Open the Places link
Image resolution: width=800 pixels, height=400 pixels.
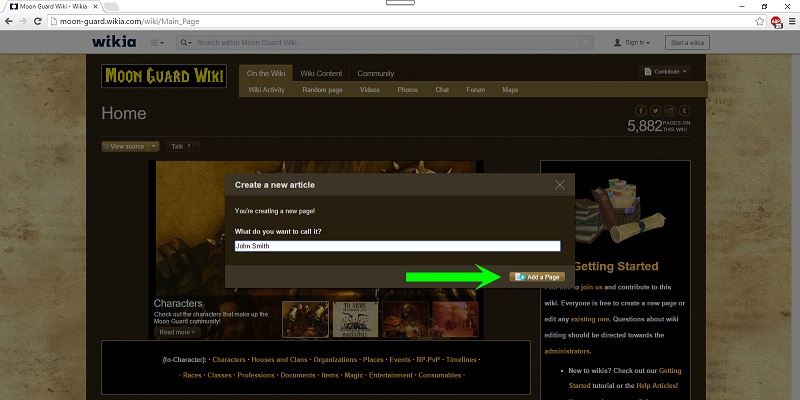point(373,360)
